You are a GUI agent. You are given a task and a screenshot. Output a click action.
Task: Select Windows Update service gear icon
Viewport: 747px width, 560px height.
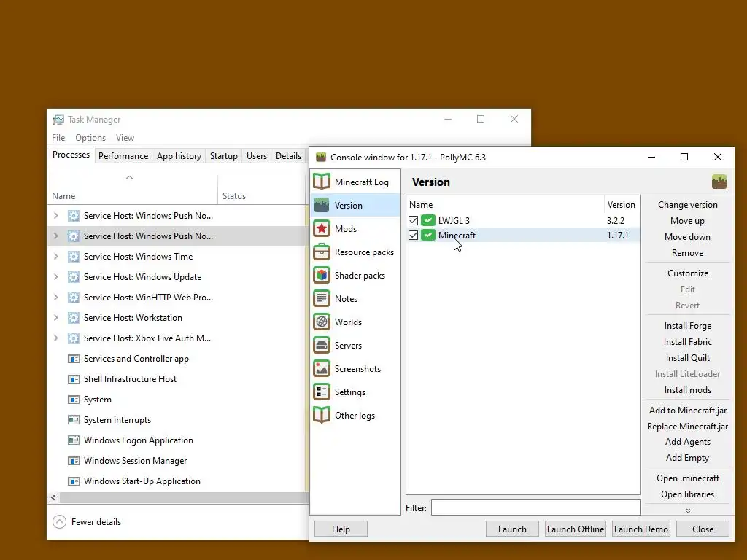click(x=74, y=277)
